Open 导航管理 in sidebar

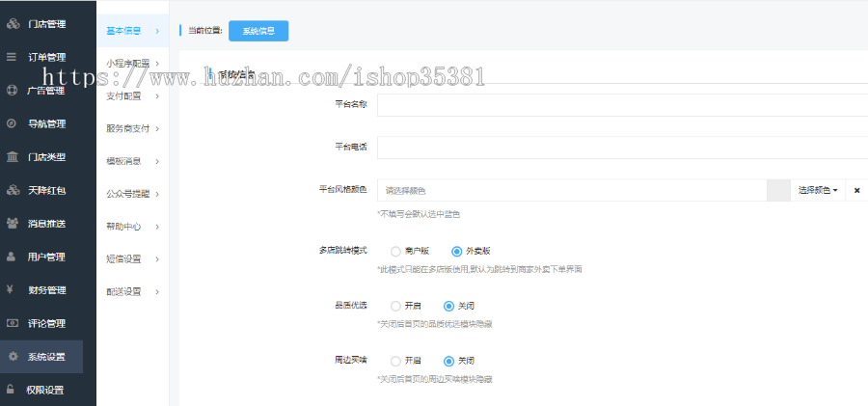[48, 123]
